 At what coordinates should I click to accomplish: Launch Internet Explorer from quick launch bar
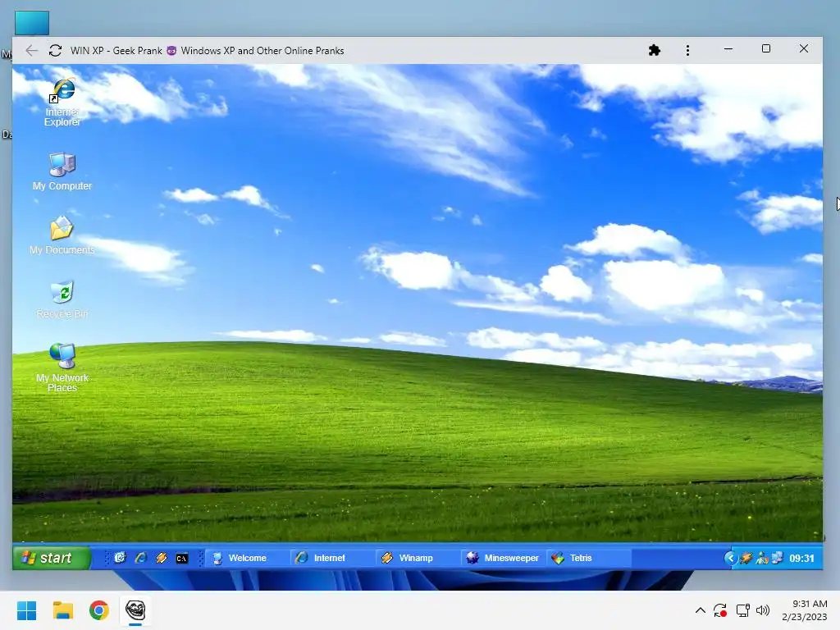141,558
